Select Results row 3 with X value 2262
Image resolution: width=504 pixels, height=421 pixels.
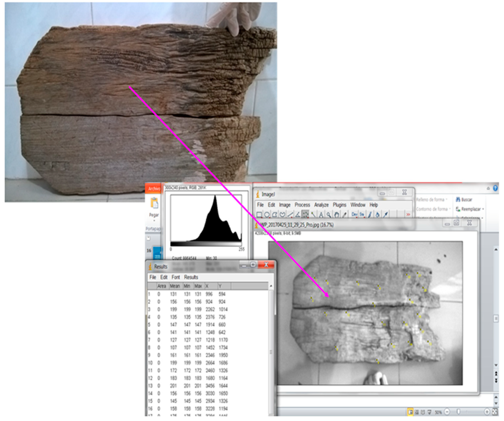(208, 309)
